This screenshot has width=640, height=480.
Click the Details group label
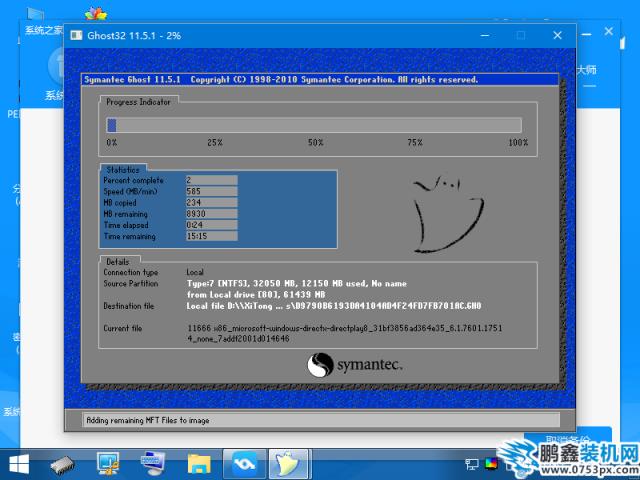pyautogui.click(x=118, y=262)
